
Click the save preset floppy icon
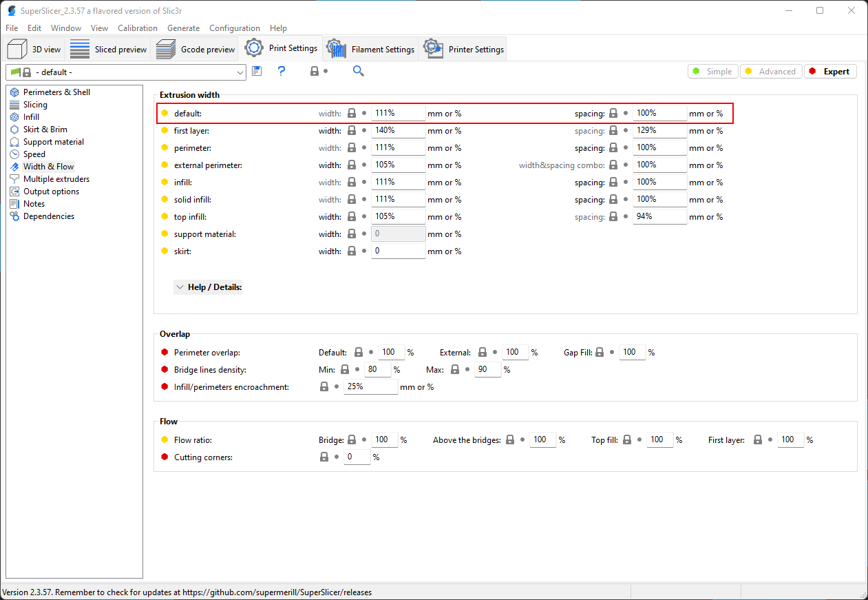(x=256, y=71)
